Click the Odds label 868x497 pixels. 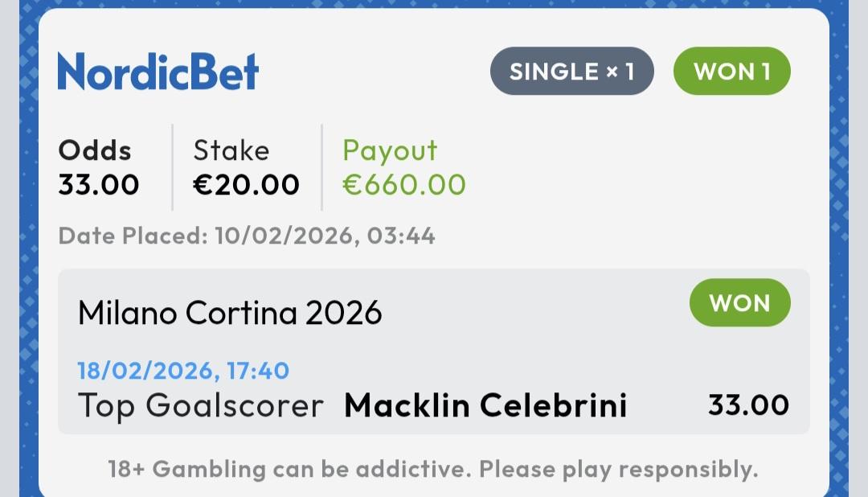click(95, 150)
